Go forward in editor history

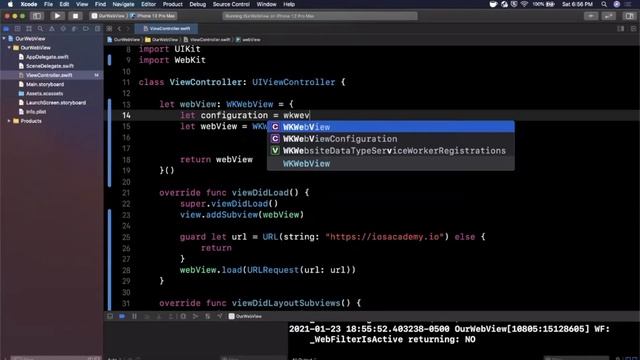click(x=127, y=29)
